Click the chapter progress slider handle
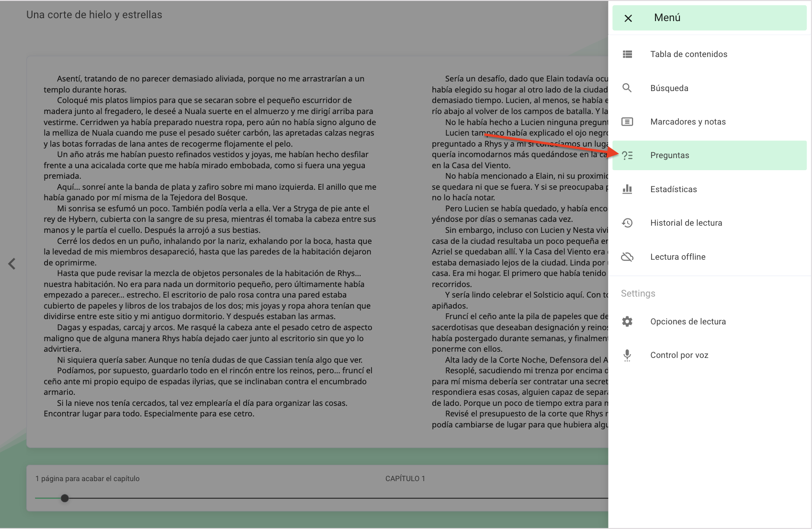Image resolution: width=812 pixels, height=529 pixels. click(x=65, y=498)
